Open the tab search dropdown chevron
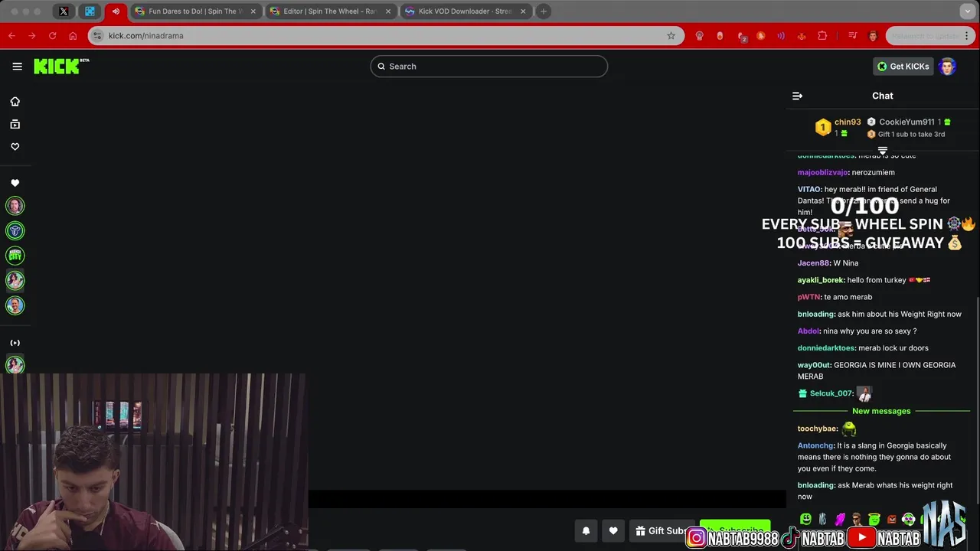The image size is (980, 551). [x=967, y=11]
